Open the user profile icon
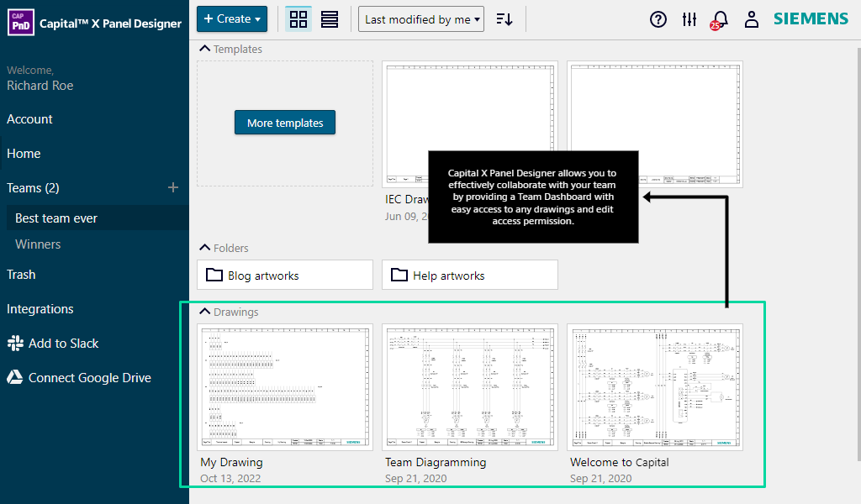This screenshot has width=861, height=504. point(751,20)
